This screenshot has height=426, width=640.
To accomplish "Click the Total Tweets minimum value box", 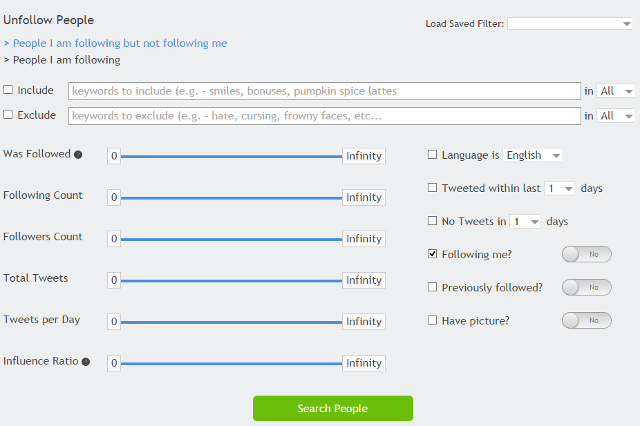I will pos(114,280).
